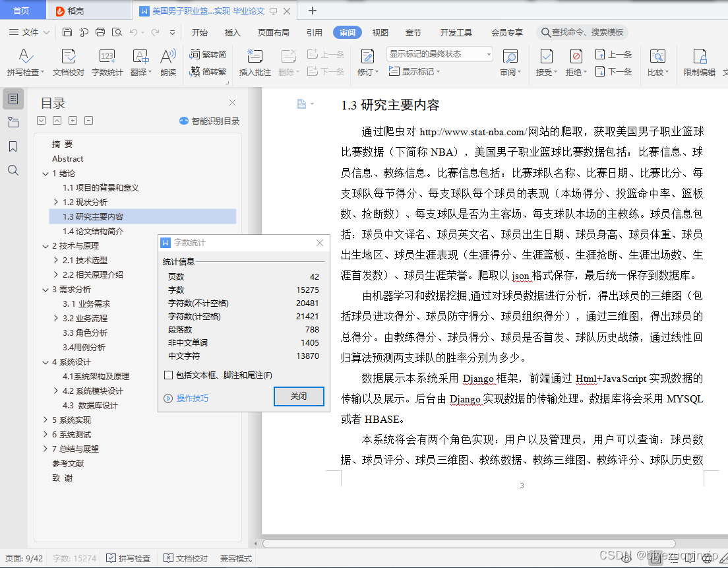
Task: Expand 4.2 系统模块设计 outline item
Action: [56, 391]
